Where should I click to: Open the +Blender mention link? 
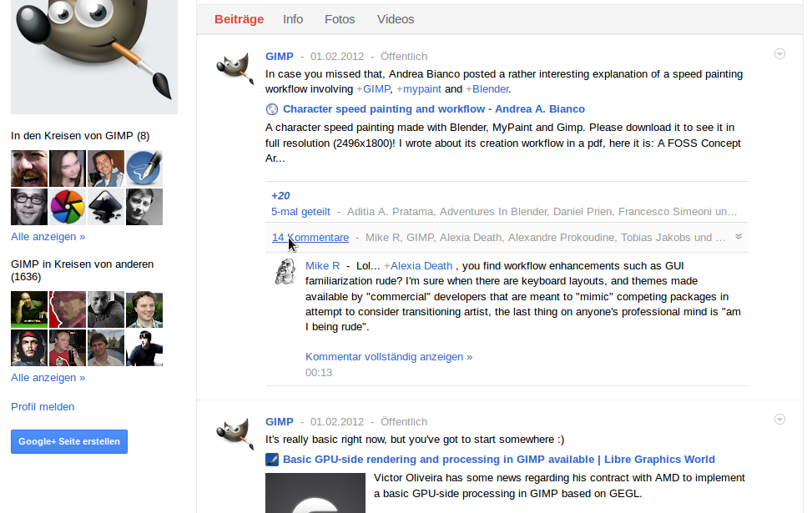pos(487,89)
